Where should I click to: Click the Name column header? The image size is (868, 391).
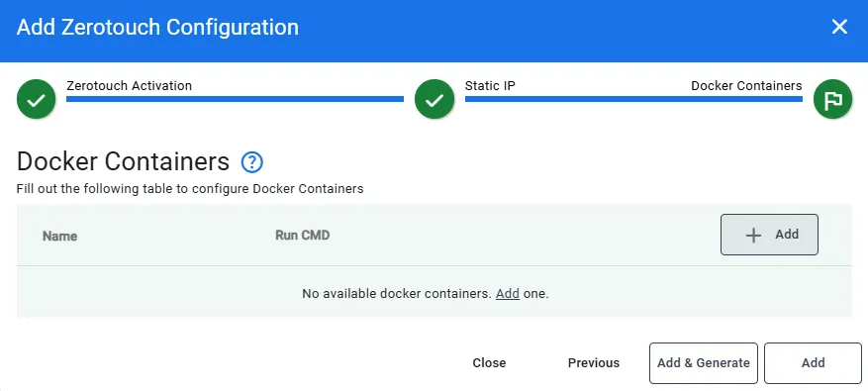[59, 236]
